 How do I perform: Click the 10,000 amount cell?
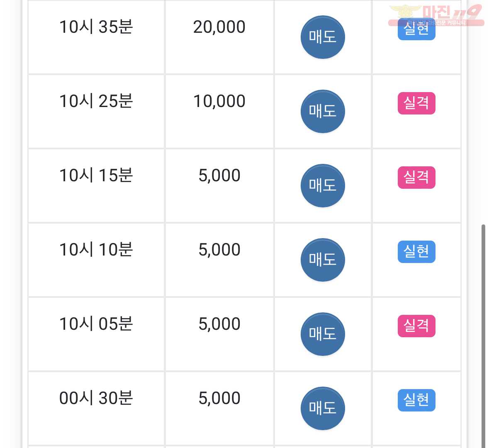pyautogui.click(x=219, y=111)
